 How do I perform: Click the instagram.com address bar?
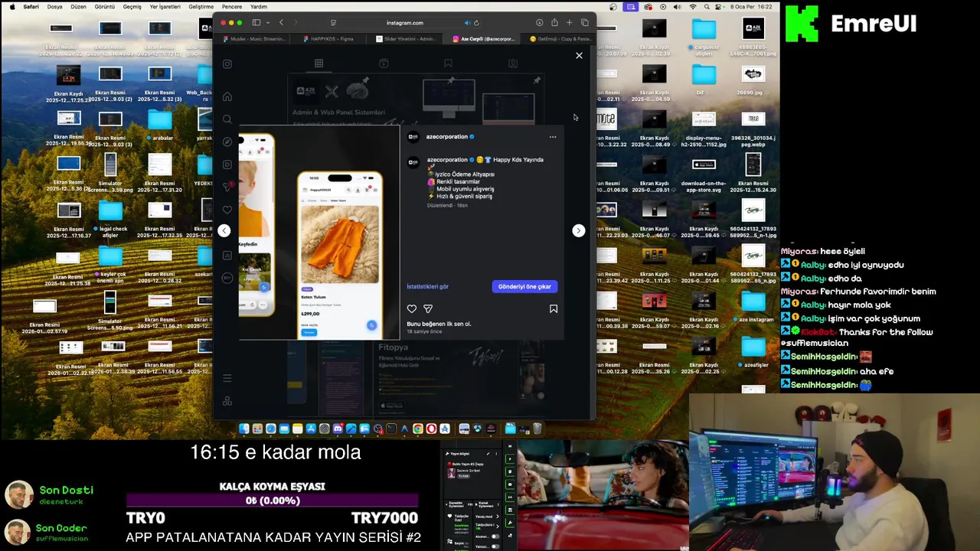point(404,23)
